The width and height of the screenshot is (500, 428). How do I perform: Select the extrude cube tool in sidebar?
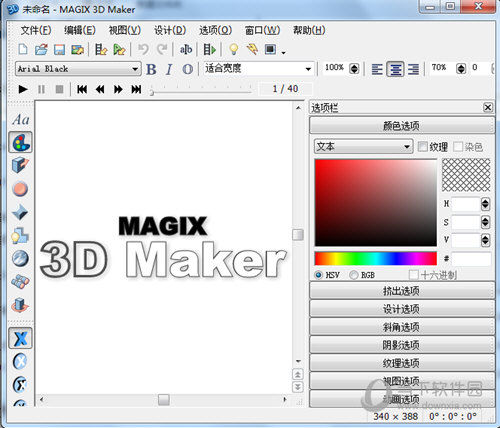pos(20,165)
